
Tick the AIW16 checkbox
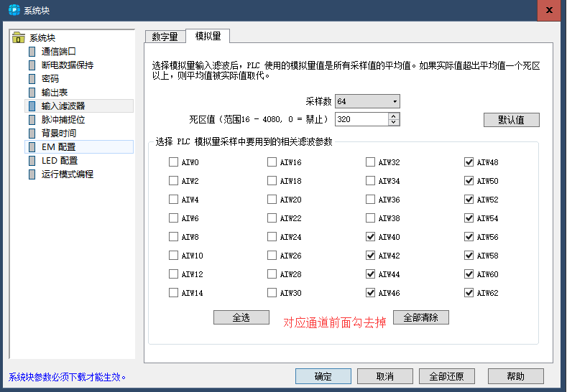point(272,162)
